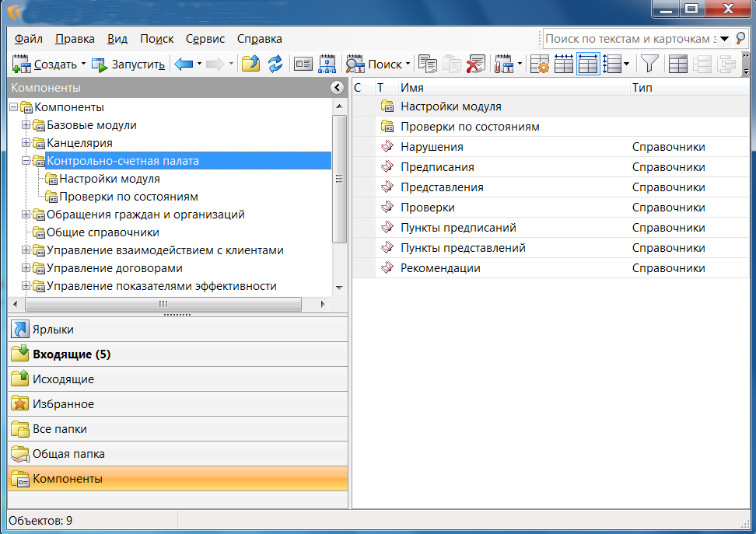Image resolution: width=756 pixels, height=534 pixels.
Task: Expand Обращения граждан и организаций node
Action: tap(26, 214)
